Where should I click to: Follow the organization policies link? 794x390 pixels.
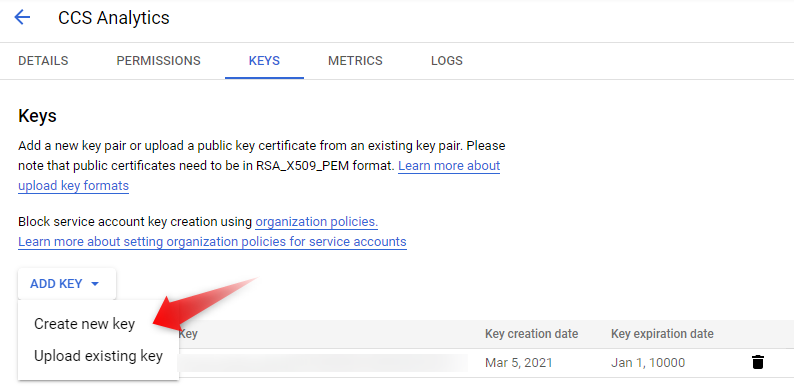316,222
